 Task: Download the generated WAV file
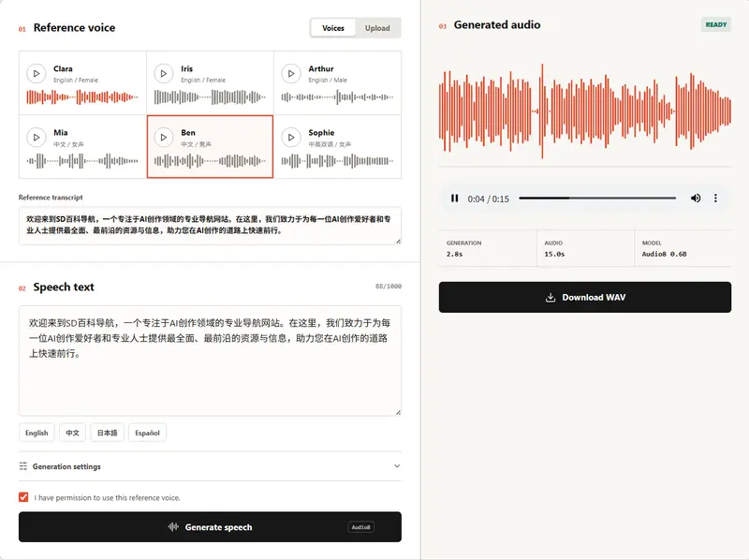584,297
